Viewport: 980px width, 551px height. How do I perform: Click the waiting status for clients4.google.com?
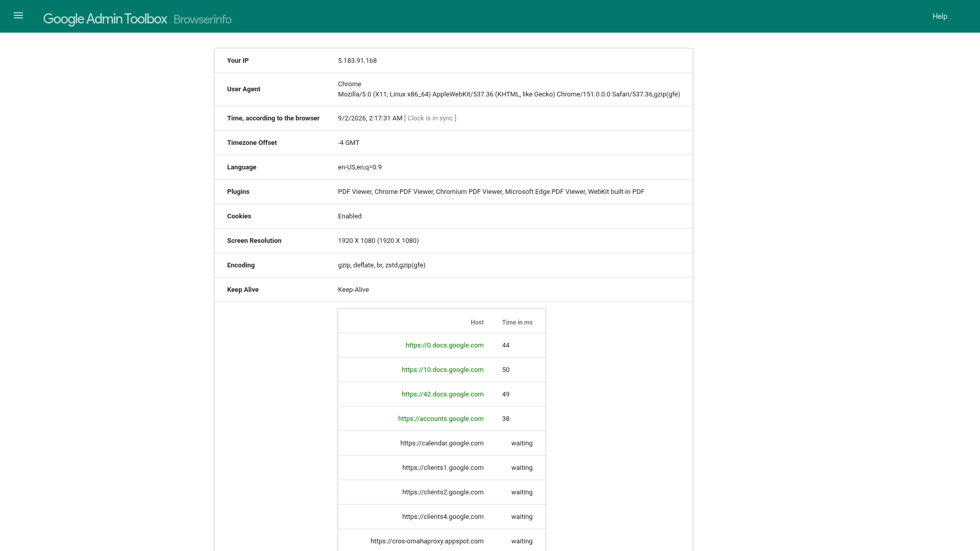[x=522, y=517]
